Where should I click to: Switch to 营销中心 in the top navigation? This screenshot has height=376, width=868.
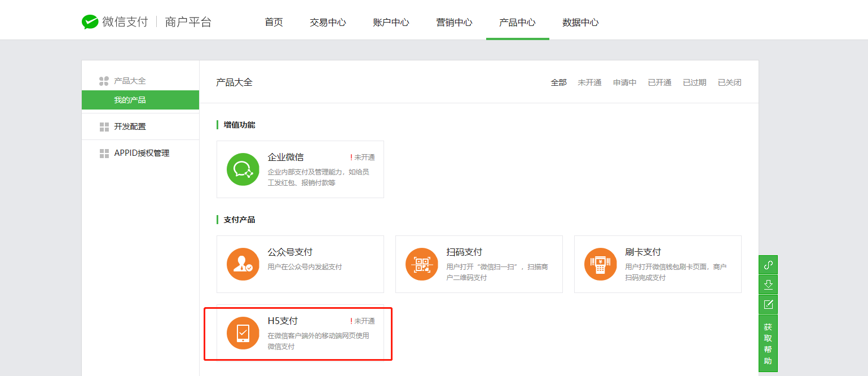tap(454, 23)
